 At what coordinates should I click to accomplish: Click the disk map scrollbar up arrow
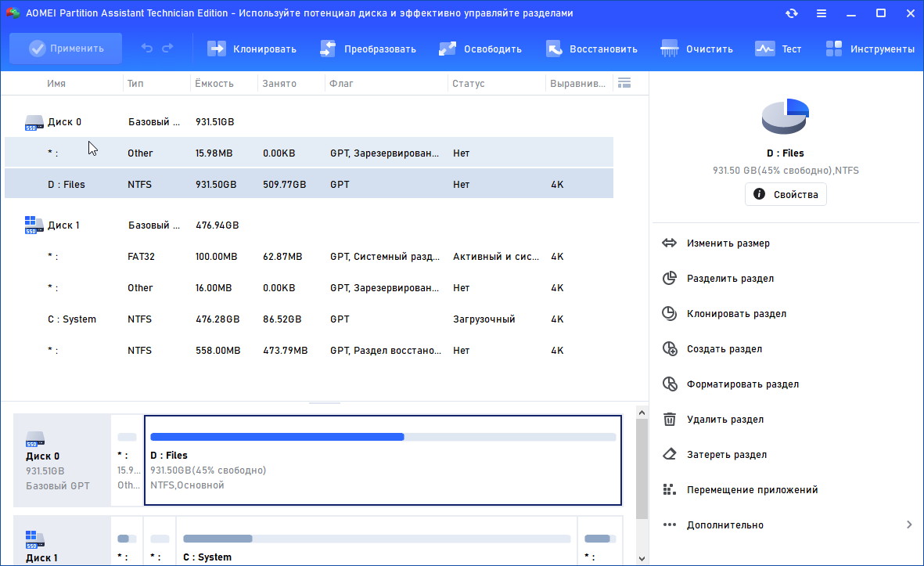point(642,413)
